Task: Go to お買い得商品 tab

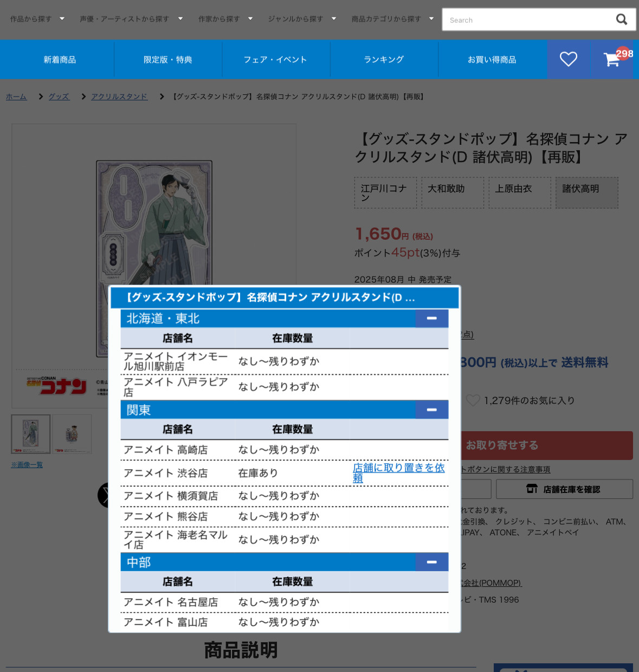Action: 492,60
